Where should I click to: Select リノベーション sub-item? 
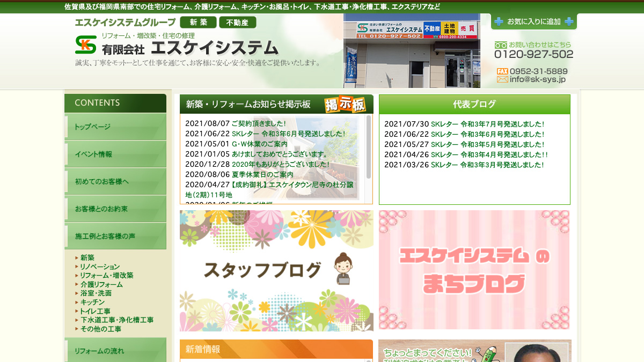point(100,267)
